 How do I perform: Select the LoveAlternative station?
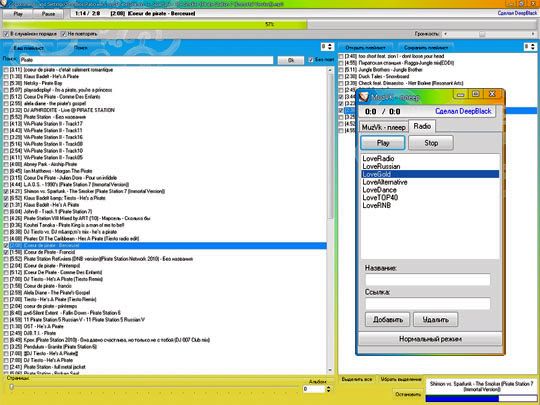click(x=430, y=182)
